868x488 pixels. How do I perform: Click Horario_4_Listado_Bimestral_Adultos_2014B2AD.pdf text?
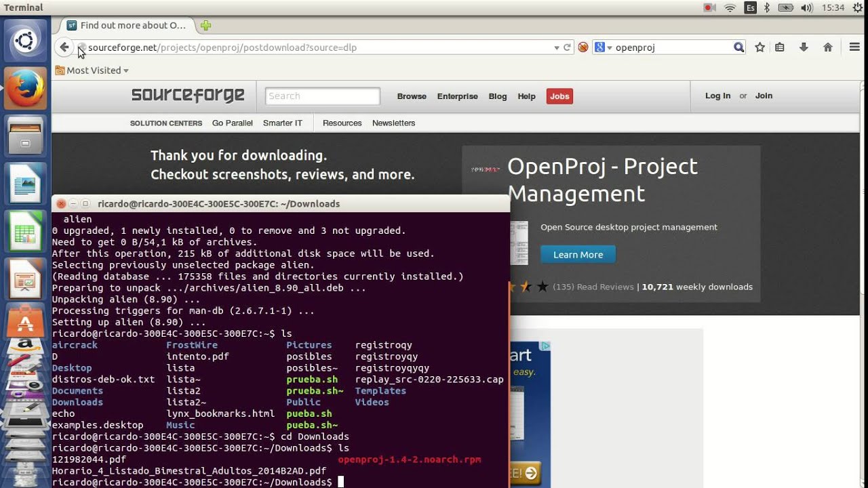point(189,471)
